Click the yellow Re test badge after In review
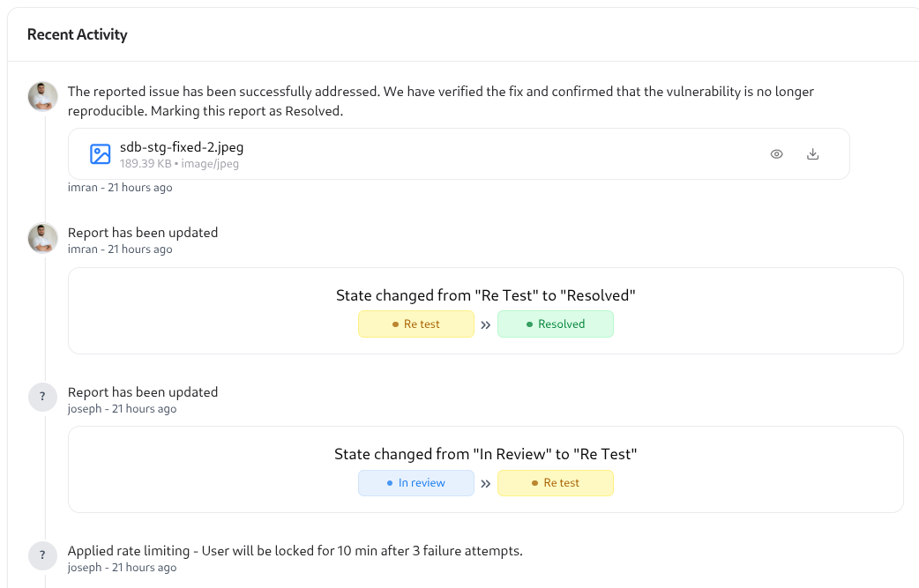The width and height of the screenshot is (919, 588). 555,483
